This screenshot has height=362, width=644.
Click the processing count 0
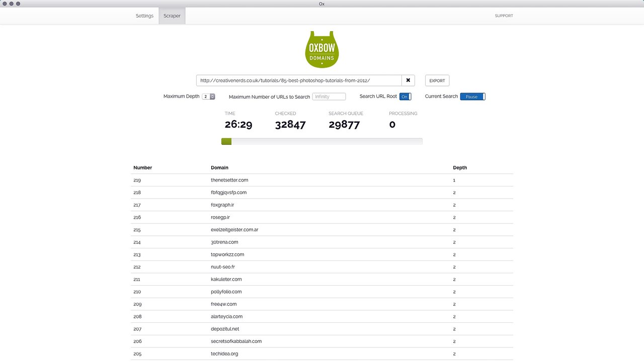click(x=392, y=125)
